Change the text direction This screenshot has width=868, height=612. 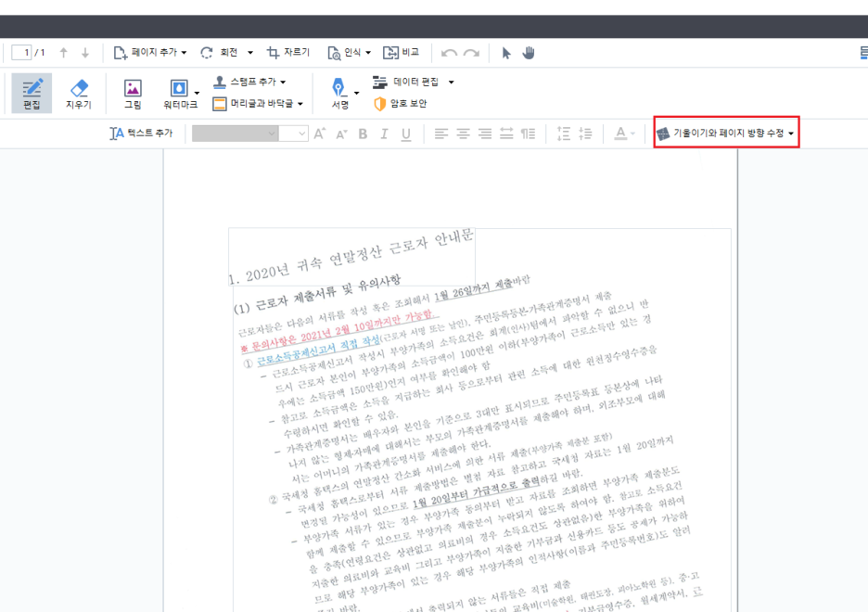tap(528, 134)
